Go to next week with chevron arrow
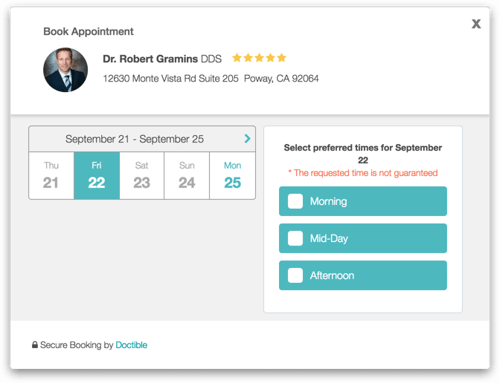500x383 pixels. tap(247, 139)
